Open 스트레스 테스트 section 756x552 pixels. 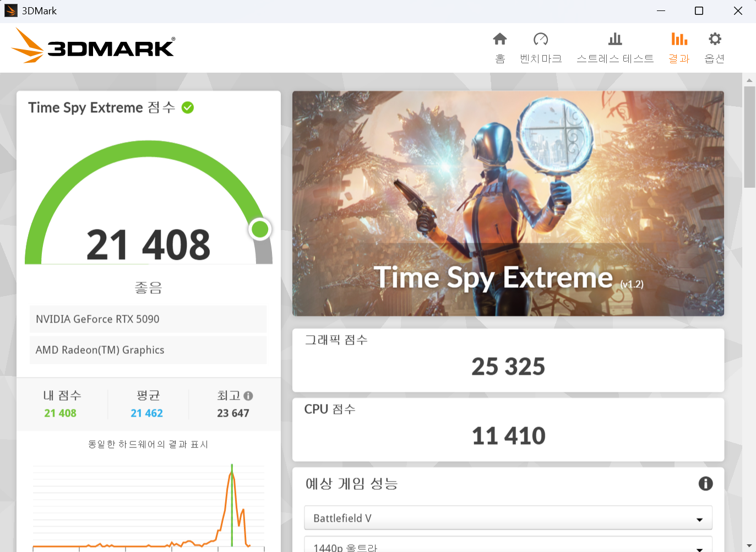click(x=615, y=47)
